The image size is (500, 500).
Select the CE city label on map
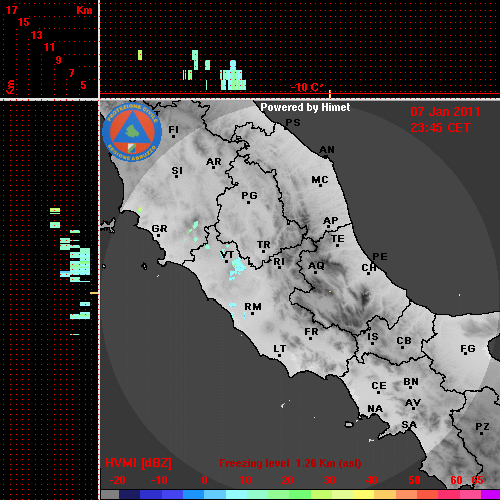(379, 386)
